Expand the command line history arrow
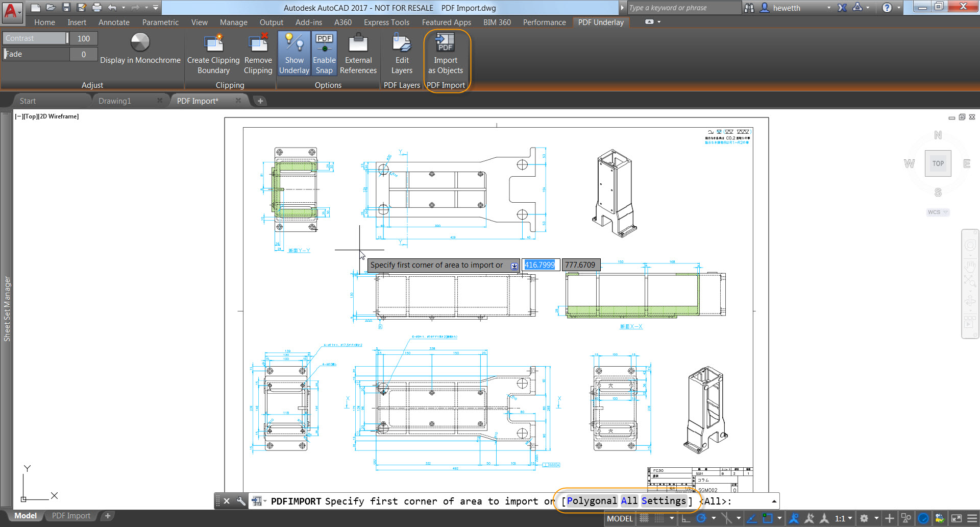Screen dimensions: 980x527 774,501
